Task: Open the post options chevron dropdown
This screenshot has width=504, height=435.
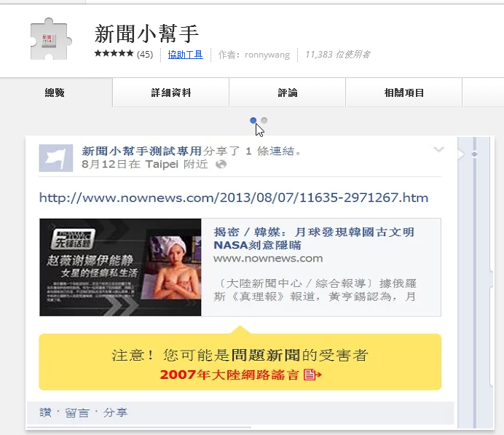Action: coord(438,149)
